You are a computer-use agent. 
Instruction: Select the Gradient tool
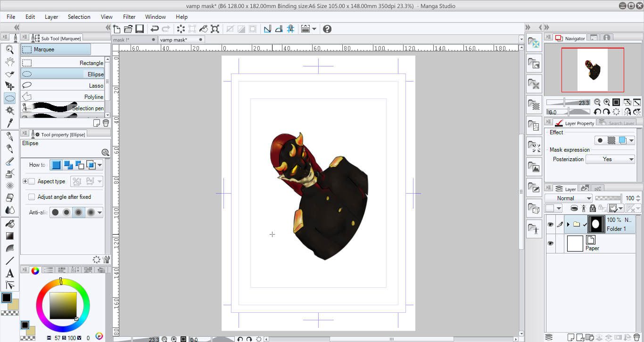point(9,236)
